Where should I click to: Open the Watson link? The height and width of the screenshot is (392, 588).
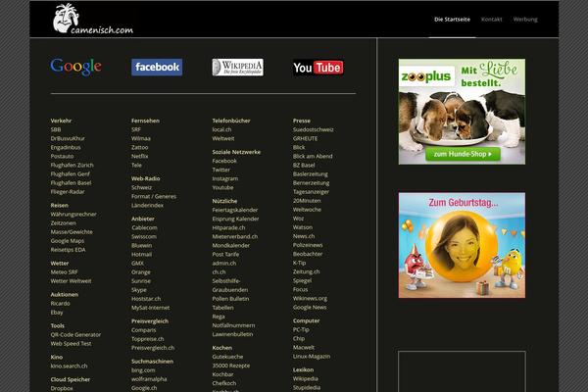click(302, 227)
